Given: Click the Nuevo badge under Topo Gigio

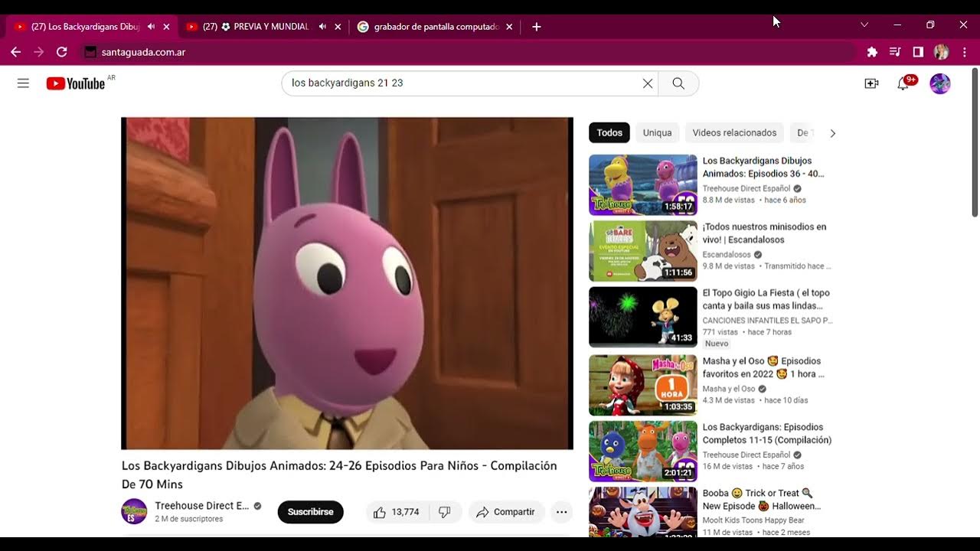Looking at the screenshot, I should [x=717, y=344].
